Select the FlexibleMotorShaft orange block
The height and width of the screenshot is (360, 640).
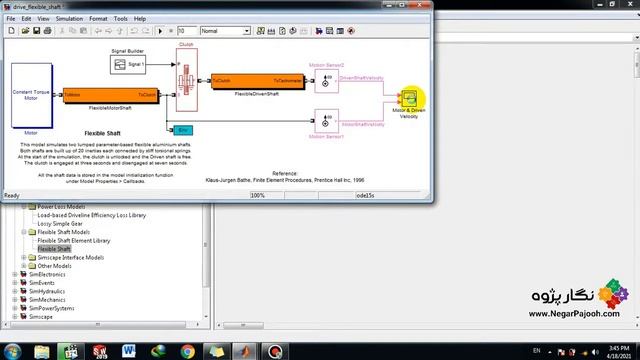click(110, 96)
